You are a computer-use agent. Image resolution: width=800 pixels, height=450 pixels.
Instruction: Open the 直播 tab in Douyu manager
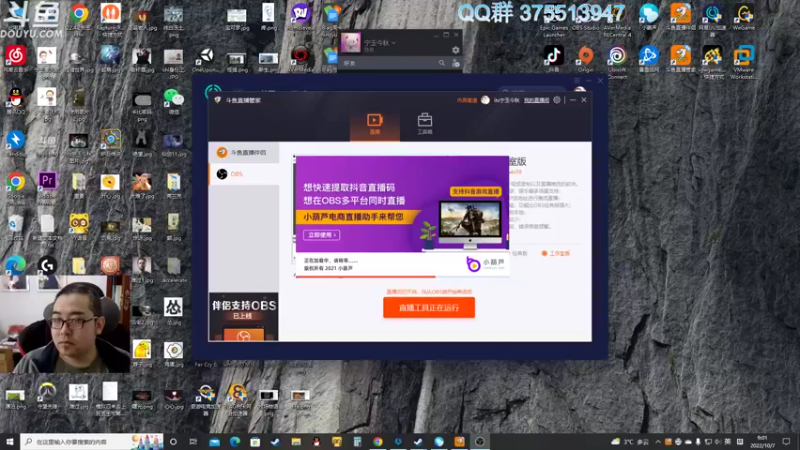click(374, 124)
